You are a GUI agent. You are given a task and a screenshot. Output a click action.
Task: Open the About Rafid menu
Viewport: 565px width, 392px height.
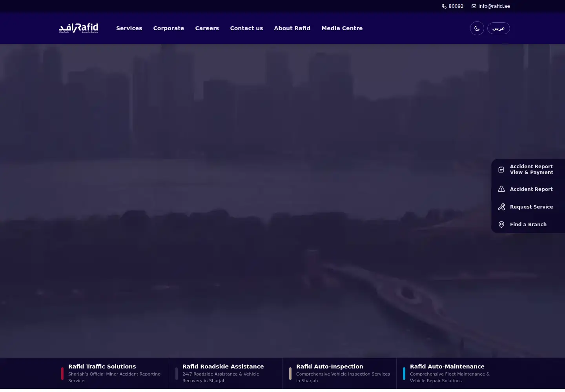292,28
